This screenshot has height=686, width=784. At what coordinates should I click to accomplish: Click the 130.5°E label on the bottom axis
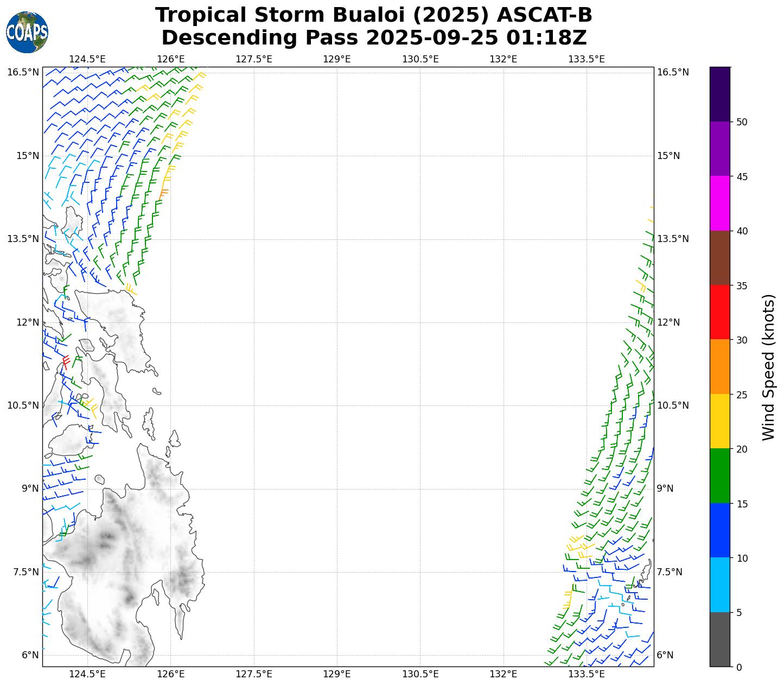pyautogui.click(x=420, y=674)
